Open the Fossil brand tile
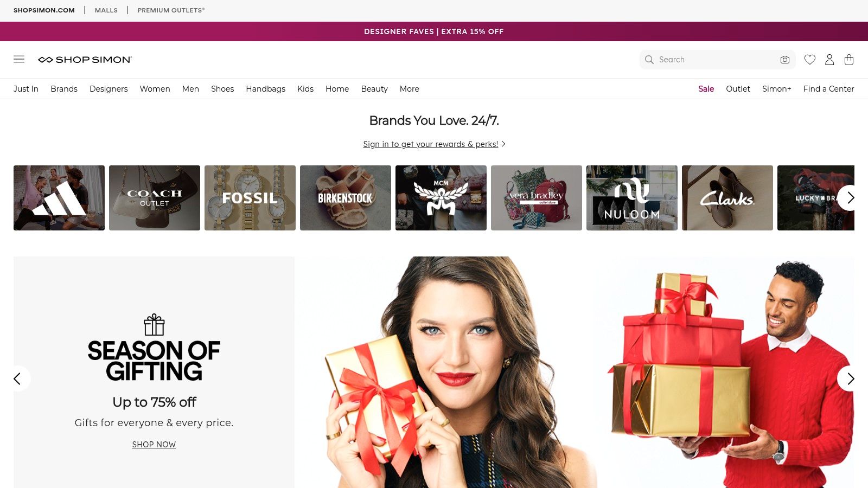868x488 pixels. point(250,198)
